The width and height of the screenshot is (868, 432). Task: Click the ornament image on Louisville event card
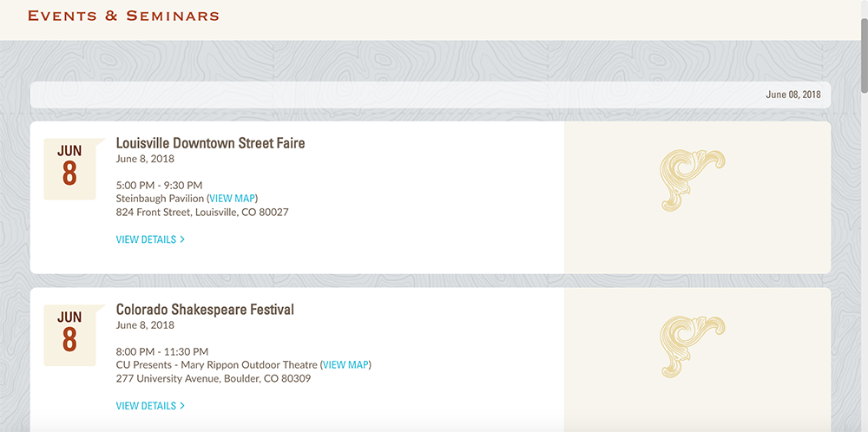[x=693, y=180]
